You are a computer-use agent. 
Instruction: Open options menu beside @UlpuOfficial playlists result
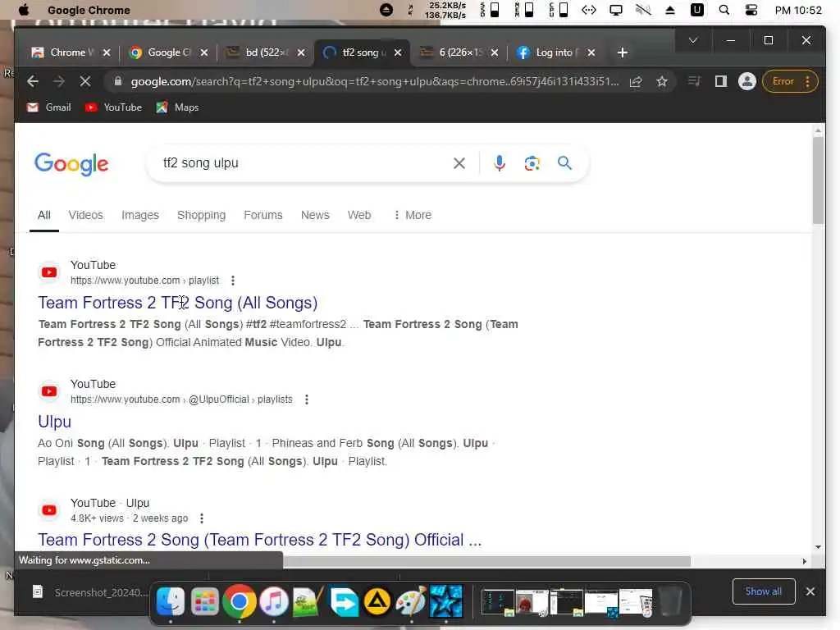click(307, 399)
